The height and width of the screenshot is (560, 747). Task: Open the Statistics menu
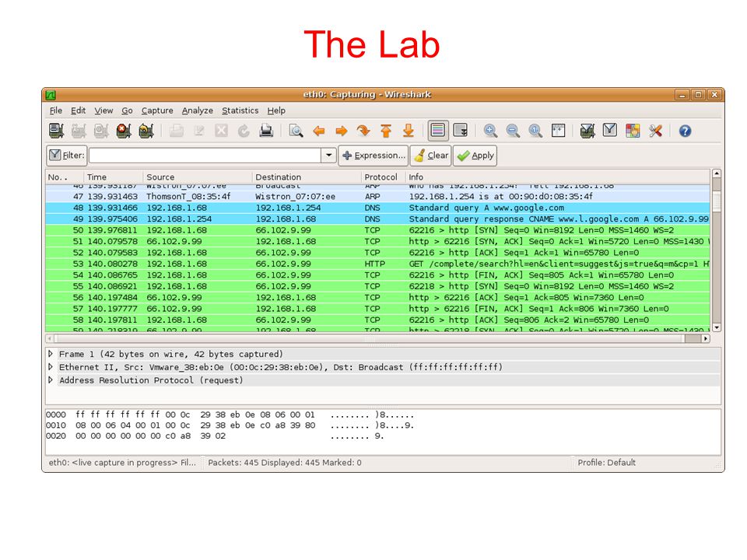pyautogui.click(x=240, y=110)
